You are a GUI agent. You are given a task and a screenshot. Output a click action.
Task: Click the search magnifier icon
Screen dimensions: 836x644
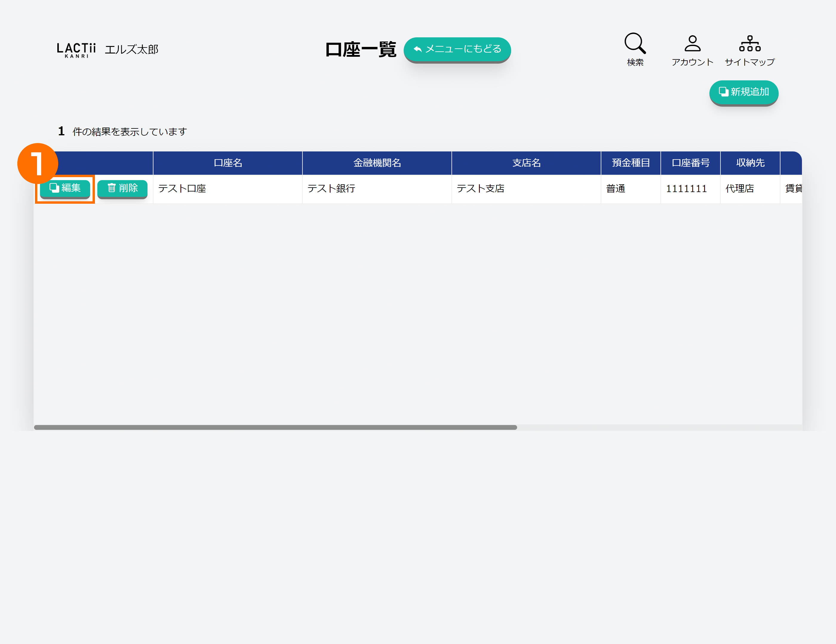click(x=635, y=44)
